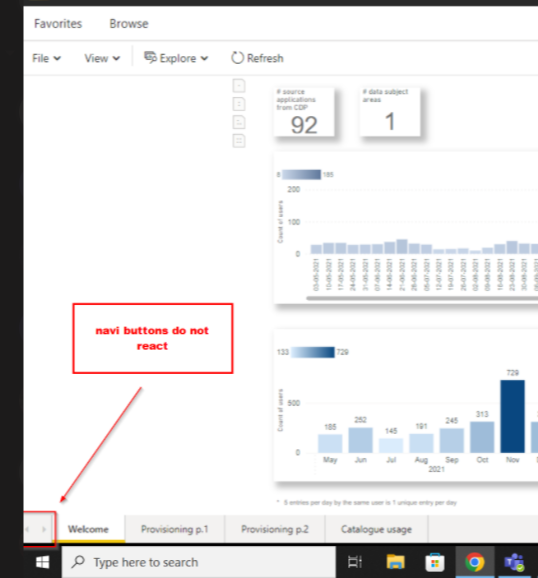
Task: Select the Aug bar showing 191
Action: [421, 443]
